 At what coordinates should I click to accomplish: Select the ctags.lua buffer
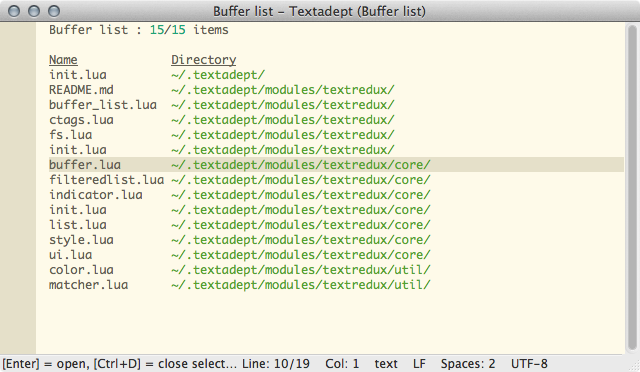coord(81,120)
